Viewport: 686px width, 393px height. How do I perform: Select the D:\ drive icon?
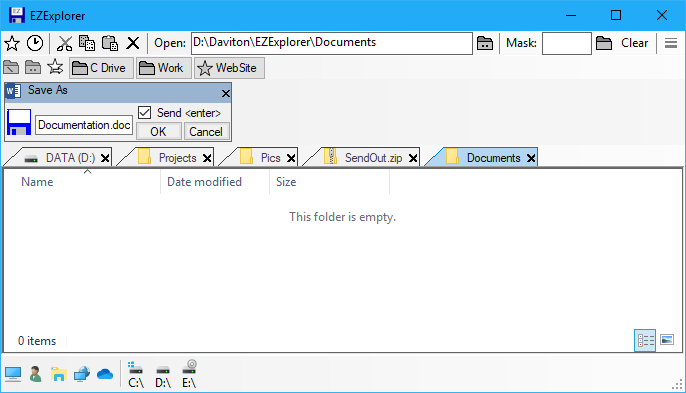pyautogui.click(x=163, y=376)
